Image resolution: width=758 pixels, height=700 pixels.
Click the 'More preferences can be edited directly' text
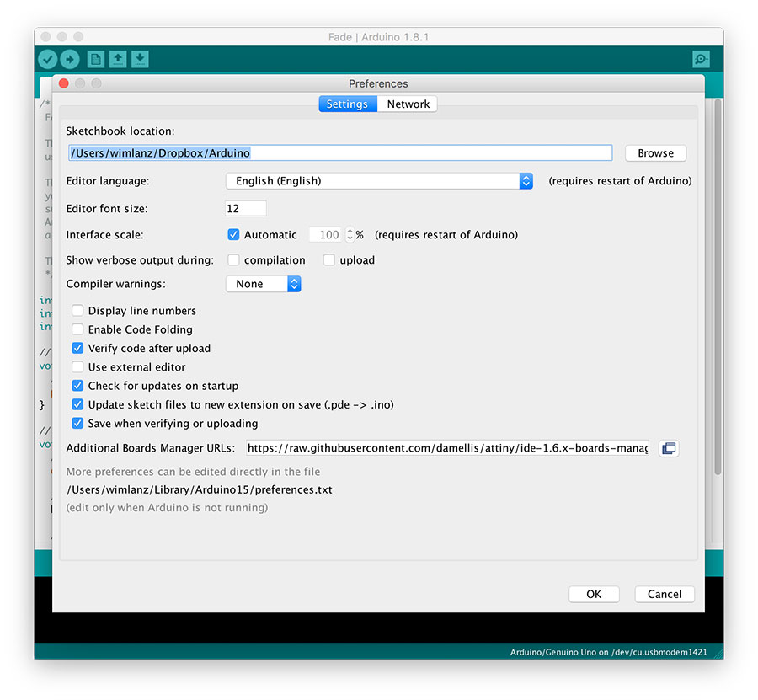(193, 472)
